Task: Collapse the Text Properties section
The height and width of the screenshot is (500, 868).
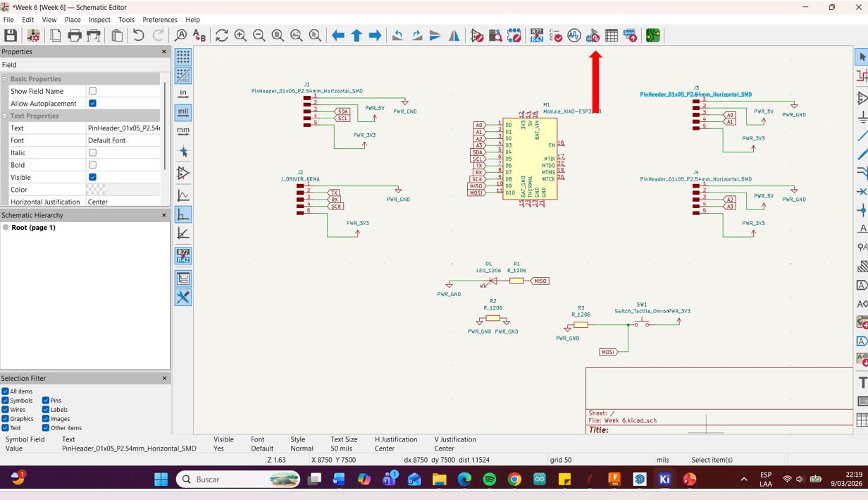Action: [4, 116]
